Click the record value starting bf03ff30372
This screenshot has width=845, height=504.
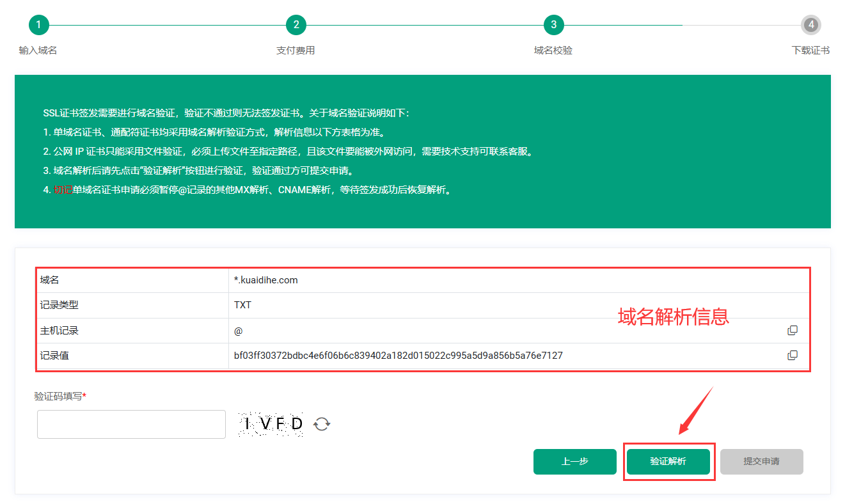coord(399,355)
